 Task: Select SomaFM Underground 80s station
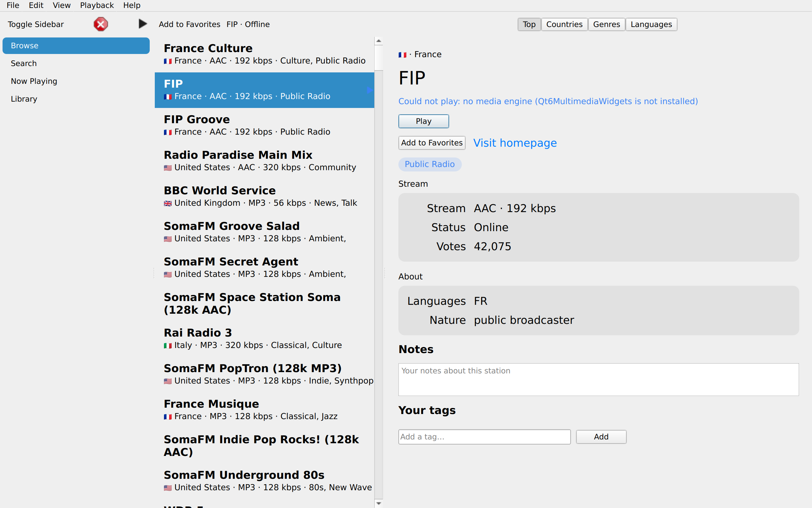click(265, 482)
